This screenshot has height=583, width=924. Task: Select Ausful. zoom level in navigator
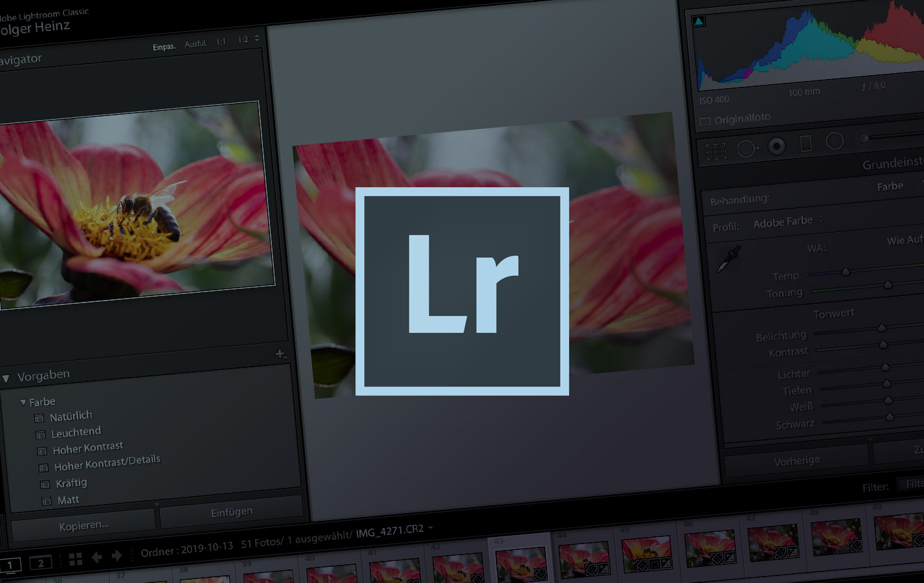pos(196,44)
